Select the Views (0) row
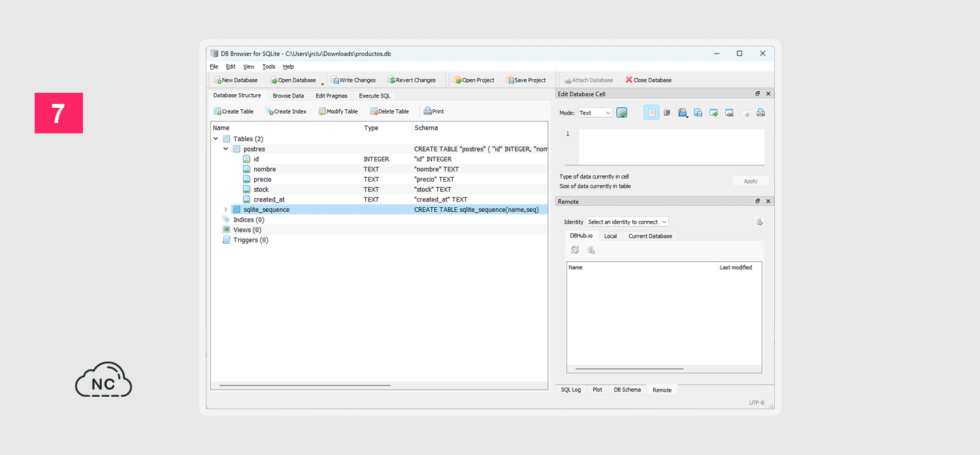Viewport: 980px width, 455px height. 379,230
